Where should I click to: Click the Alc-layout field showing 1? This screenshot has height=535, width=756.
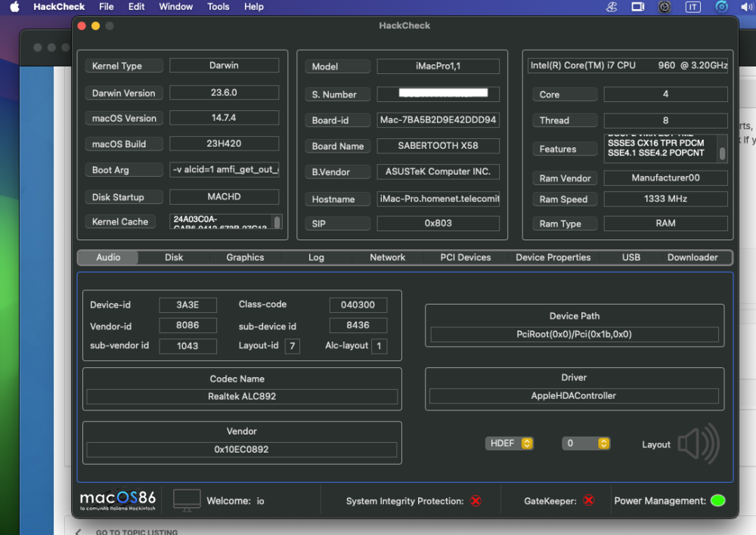pyautogui.click(x=379, y=346)
